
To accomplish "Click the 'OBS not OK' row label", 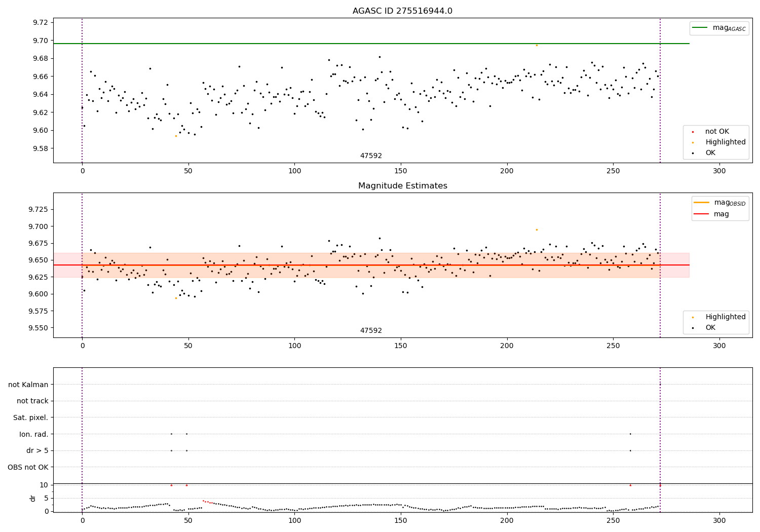I will pos(28,467).
